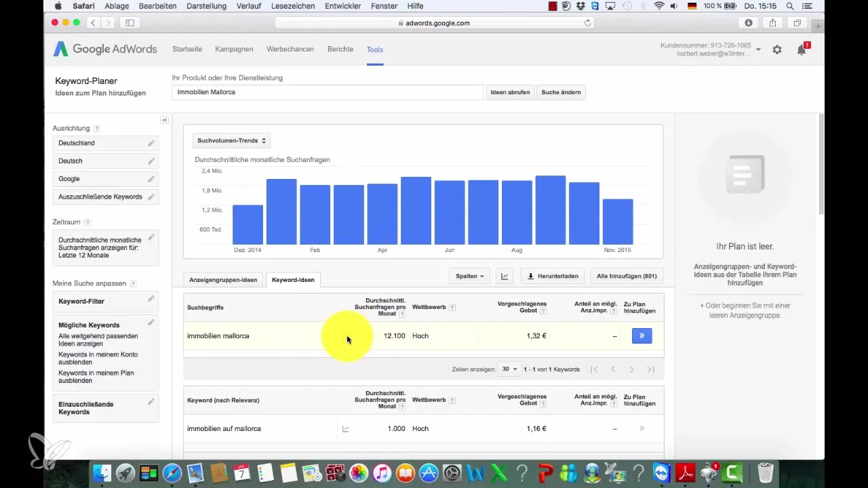Edit the Google network pencil
This screenshot has height=488, width=868.
[x=151, y=179]
